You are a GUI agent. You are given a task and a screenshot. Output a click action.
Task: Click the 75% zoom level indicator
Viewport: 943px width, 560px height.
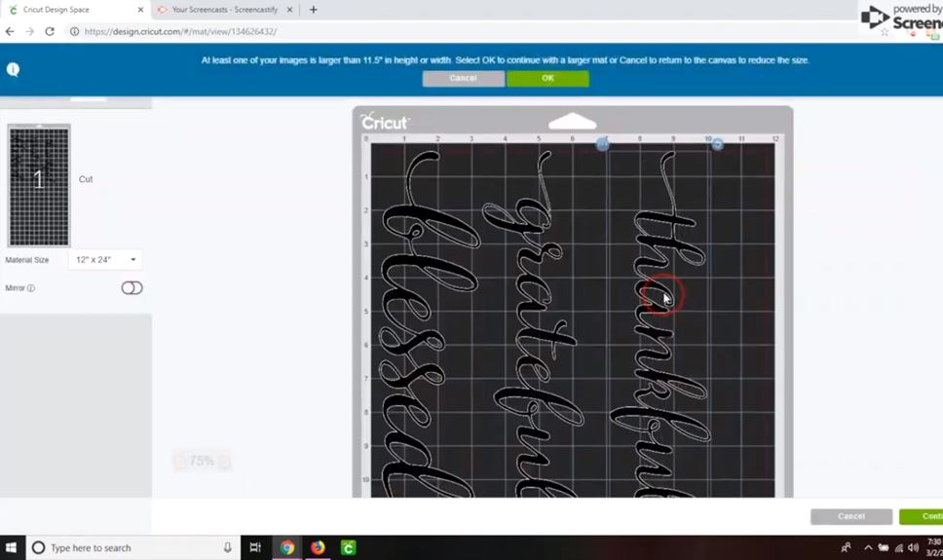pyautogui.click(x=202, y=462)
